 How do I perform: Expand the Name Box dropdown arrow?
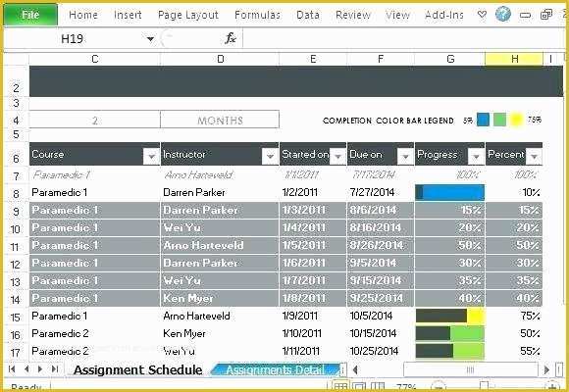click(x=150, y=39)
